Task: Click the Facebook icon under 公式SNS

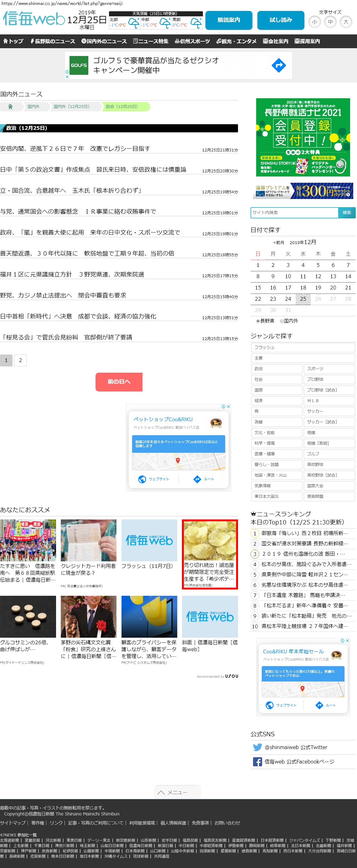Action: [x=257, y=762]
